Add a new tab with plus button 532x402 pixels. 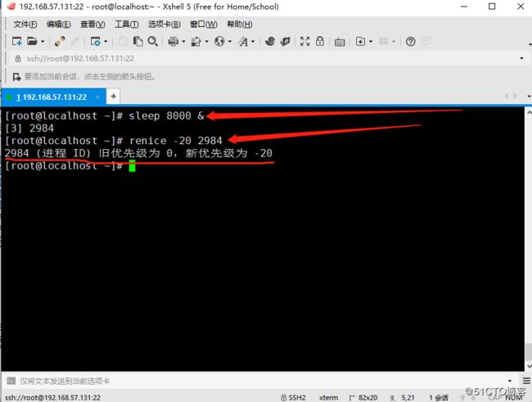[114, 97]
